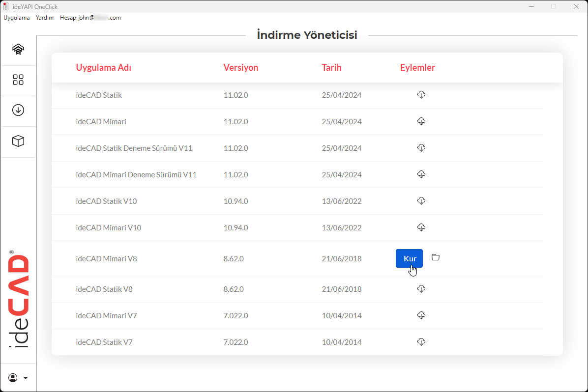Image resolution: width=588 pixels, height=392 pixels.
Task: Select the ideCAD Mimari V7 name
Action: click(106, 316)
